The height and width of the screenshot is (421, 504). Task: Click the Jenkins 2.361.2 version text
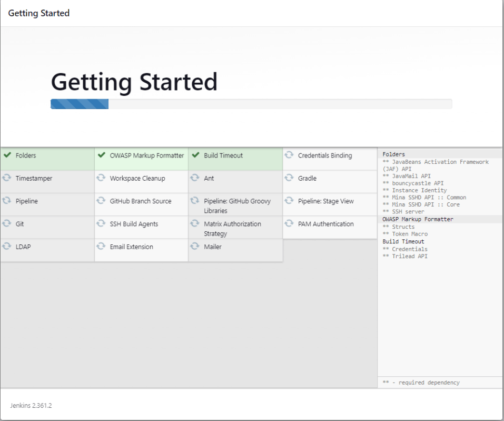[x=31, y=406]
